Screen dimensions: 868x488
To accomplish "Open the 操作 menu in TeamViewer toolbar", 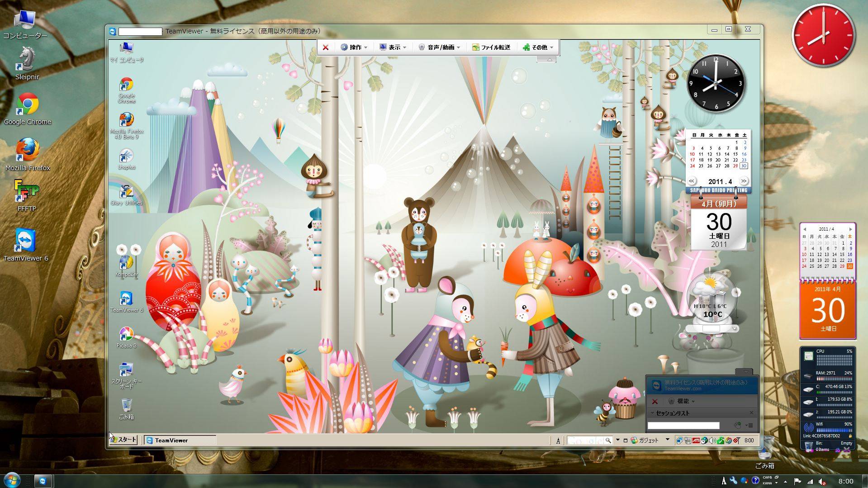I will [353, 47].
